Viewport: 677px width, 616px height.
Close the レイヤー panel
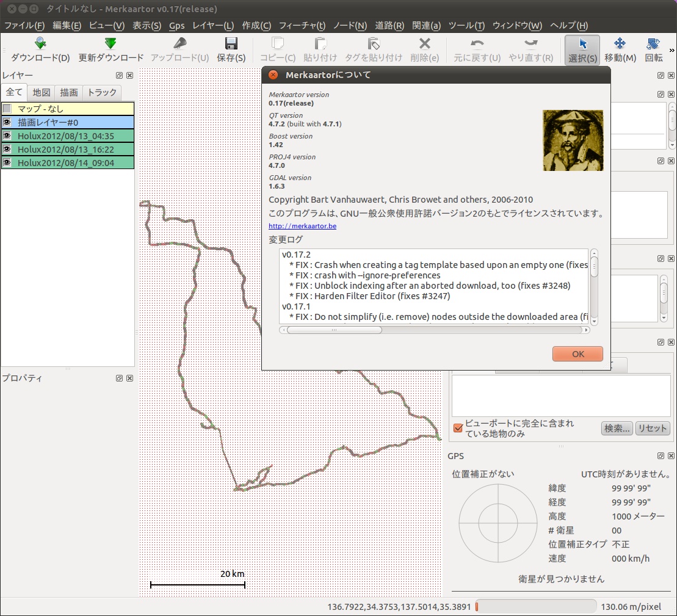click(x=129, y=76)
